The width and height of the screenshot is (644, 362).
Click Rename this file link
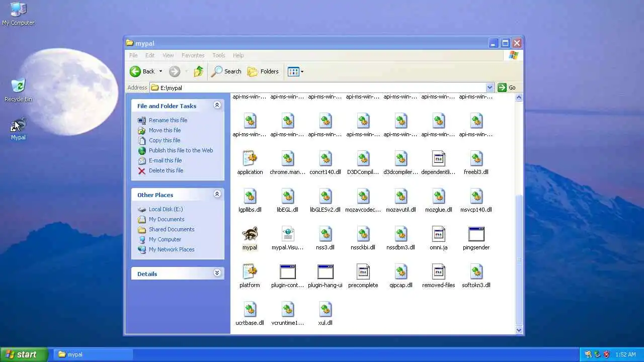(x=168, y=120)
